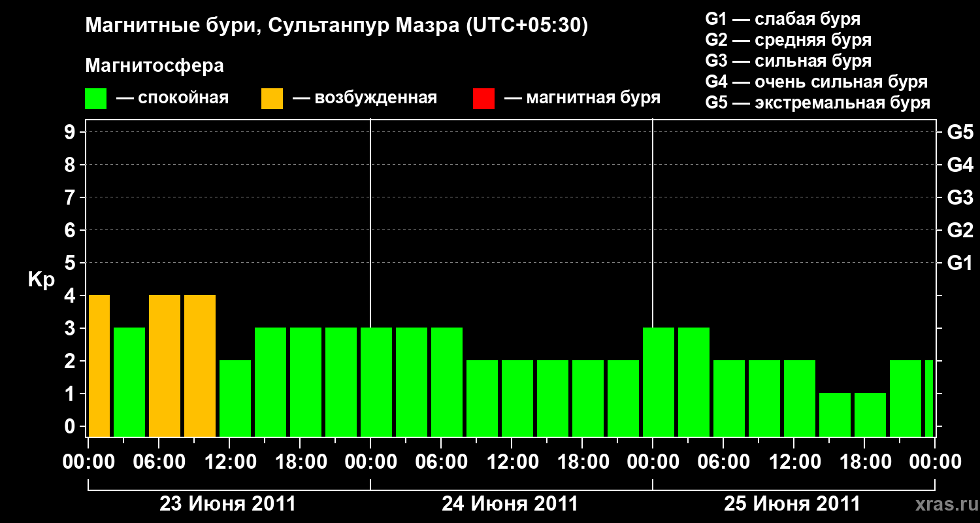Click the G3 label on the right axis
This screenshot has height=523, width=980.
coord(960,197)
